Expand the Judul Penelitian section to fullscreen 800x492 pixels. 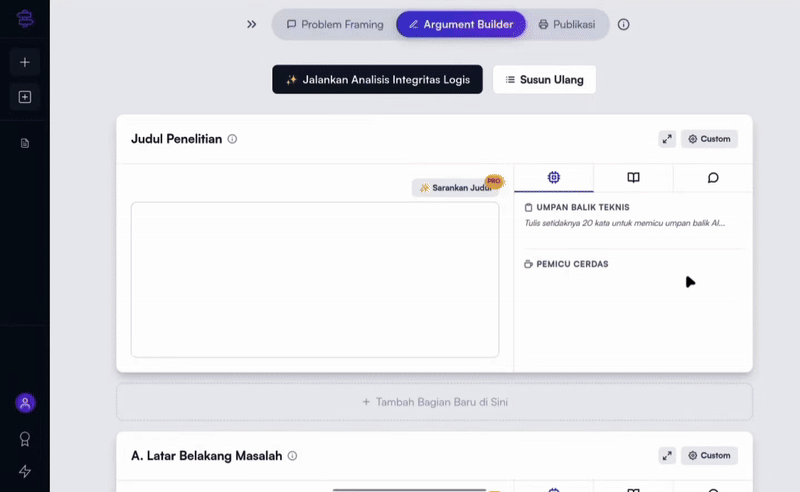[667, 139]
